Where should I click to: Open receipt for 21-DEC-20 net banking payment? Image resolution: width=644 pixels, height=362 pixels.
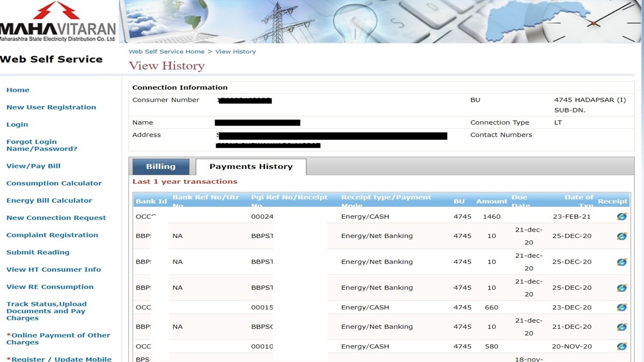coord(621,327)
